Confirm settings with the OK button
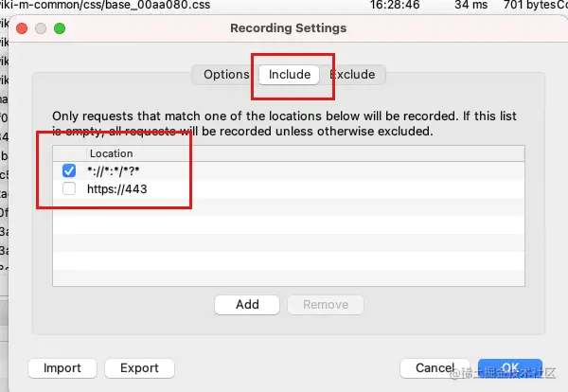The image size is (568, 392). pos(510,368)
